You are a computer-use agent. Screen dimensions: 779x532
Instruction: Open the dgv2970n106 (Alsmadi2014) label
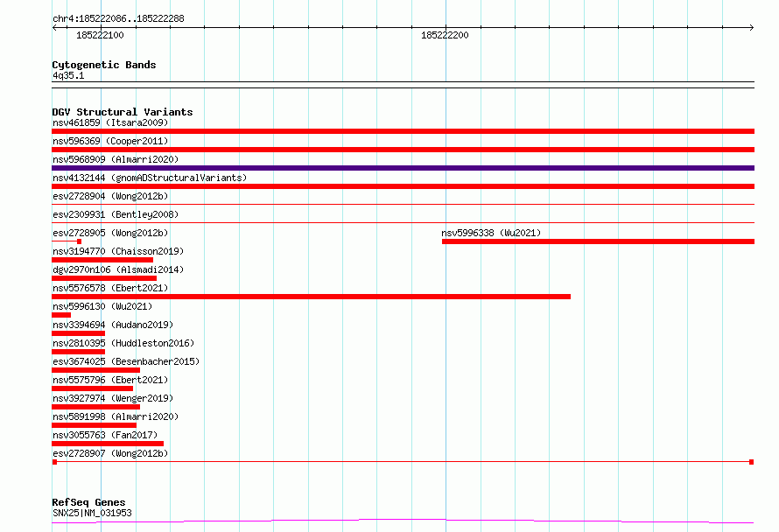click(x=118, y=269)
